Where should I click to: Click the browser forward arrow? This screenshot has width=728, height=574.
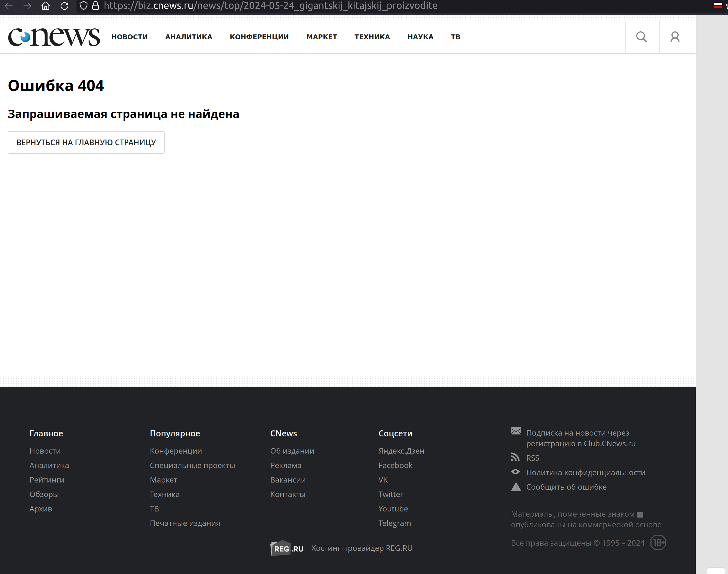[x=28, y=6]
